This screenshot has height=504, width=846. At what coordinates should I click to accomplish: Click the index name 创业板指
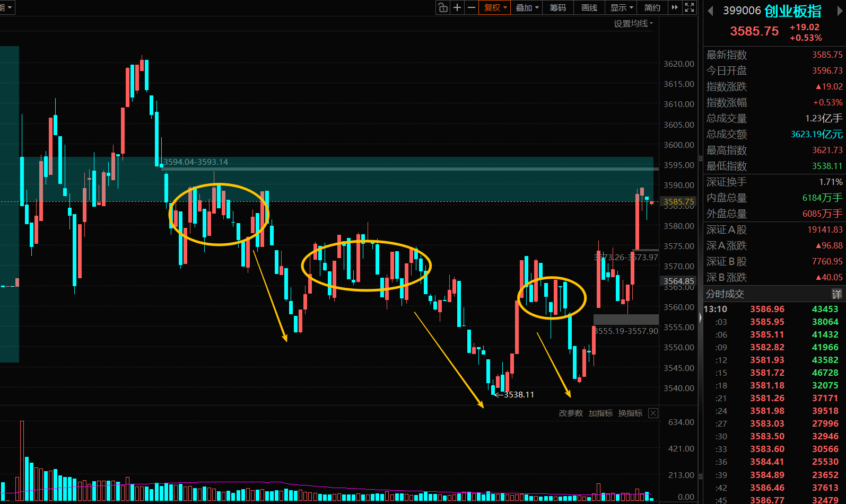[x=793, y=11]
